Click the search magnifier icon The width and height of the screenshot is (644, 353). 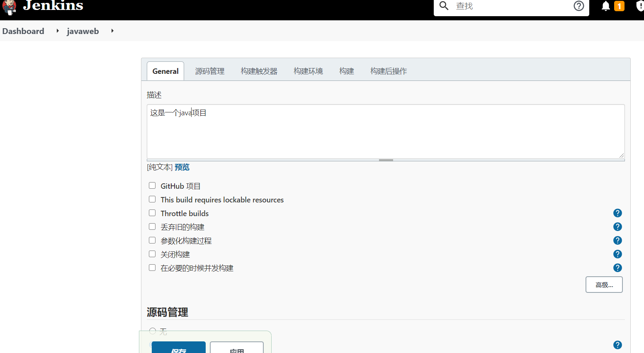[443, 6]
